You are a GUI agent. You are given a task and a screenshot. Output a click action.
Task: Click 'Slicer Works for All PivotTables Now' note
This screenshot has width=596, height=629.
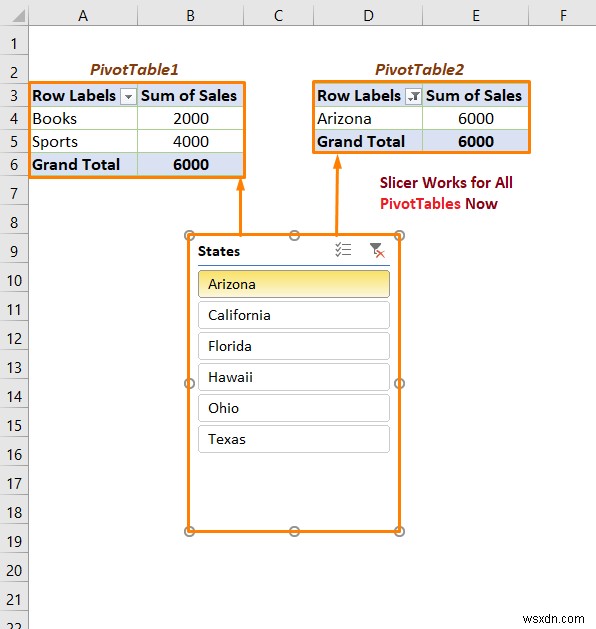[446, 193]
